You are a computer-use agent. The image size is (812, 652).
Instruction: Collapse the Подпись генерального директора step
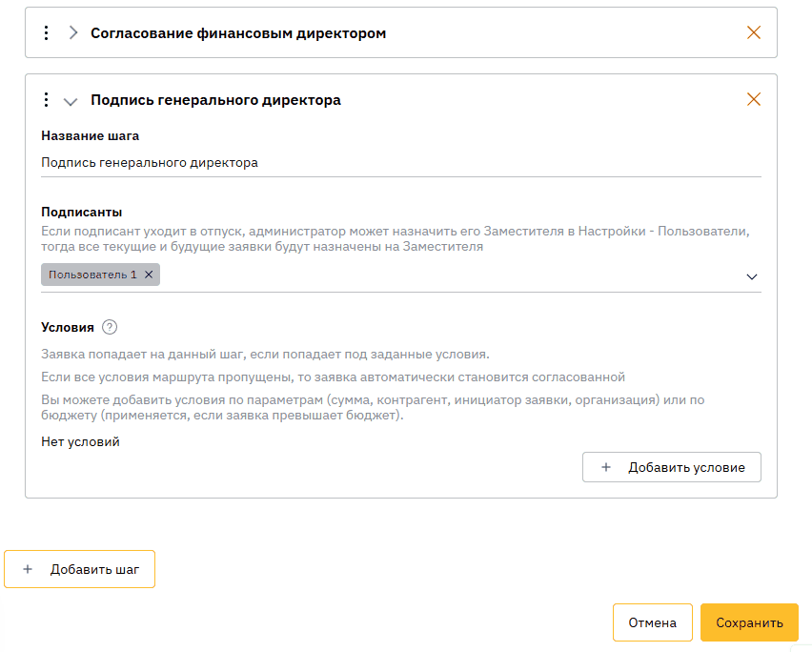pyautogui.click(x=71, y=101)
